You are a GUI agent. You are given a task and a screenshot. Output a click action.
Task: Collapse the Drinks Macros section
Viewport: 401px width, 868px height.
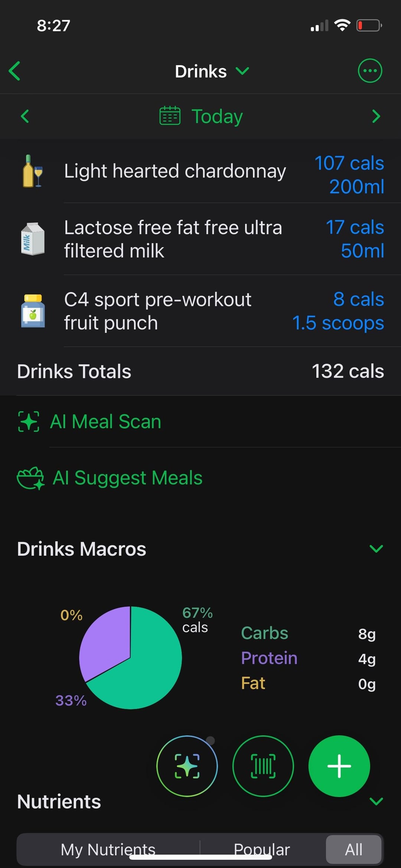click(x=376, y=549)
